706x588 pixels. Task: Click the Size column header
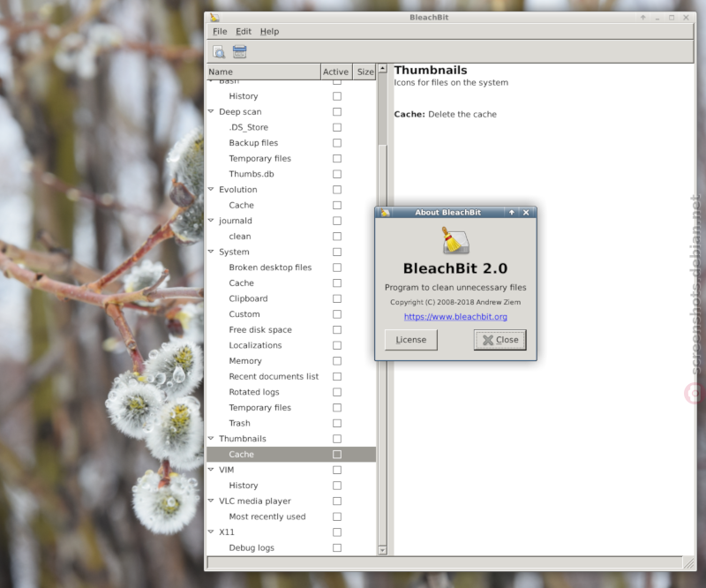point(364,72)
